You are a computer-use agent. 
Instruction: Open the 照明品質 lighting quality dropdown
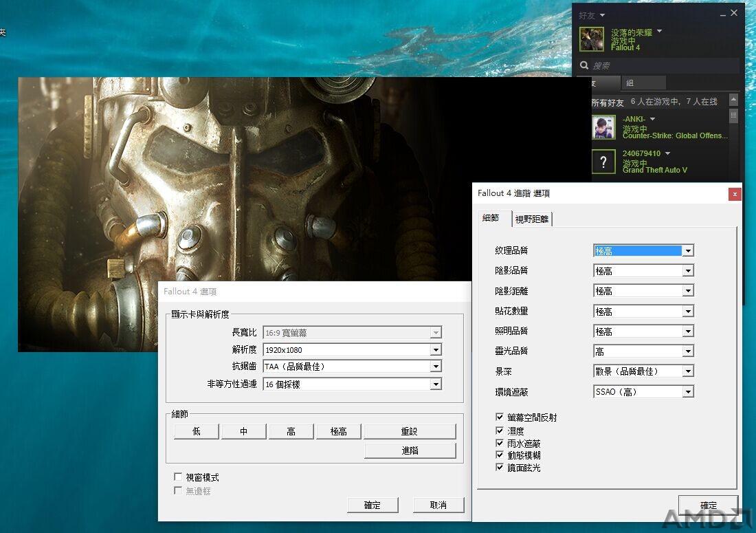click(643, 331)
